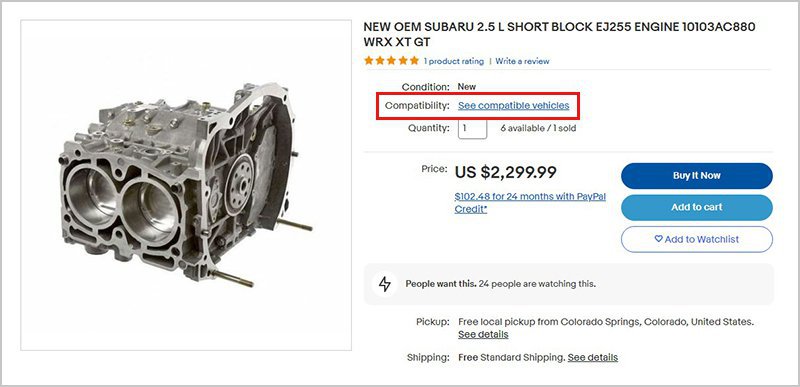800x387 pixels.
Task: Open 'See details' for Free Standard Shipping
Action: (593, 357)
